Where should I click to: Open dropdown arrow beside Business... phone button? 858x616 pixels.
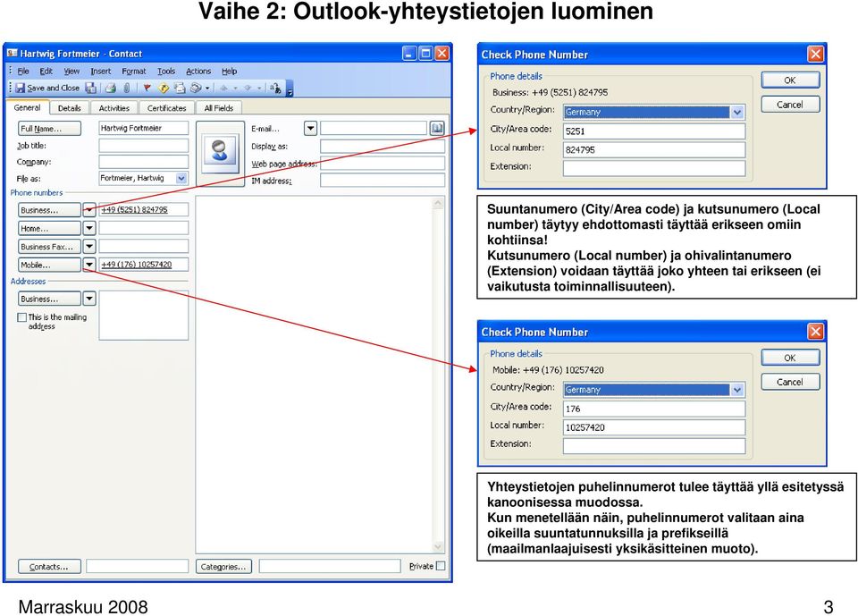coord(89,210)
